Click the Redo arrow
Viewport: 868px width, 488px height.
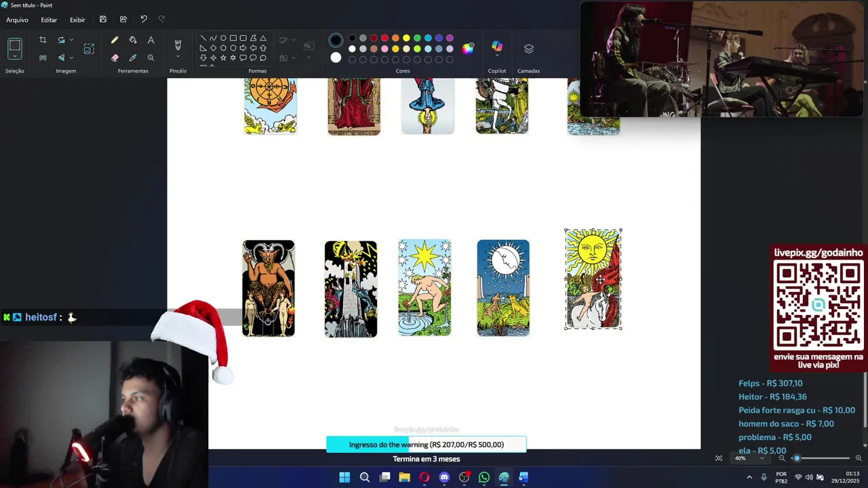[x=161, y=20]
